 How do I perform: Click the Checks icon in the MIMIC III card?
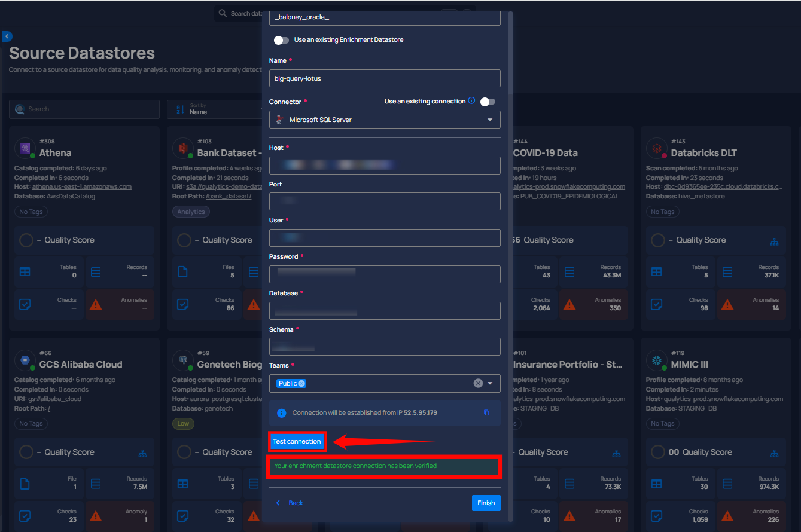(x=656, y=516)
